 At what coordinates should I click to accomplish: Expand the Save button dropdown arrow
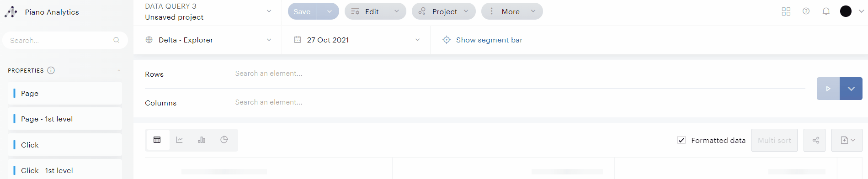pyautogui.click(x=330, y=11)
